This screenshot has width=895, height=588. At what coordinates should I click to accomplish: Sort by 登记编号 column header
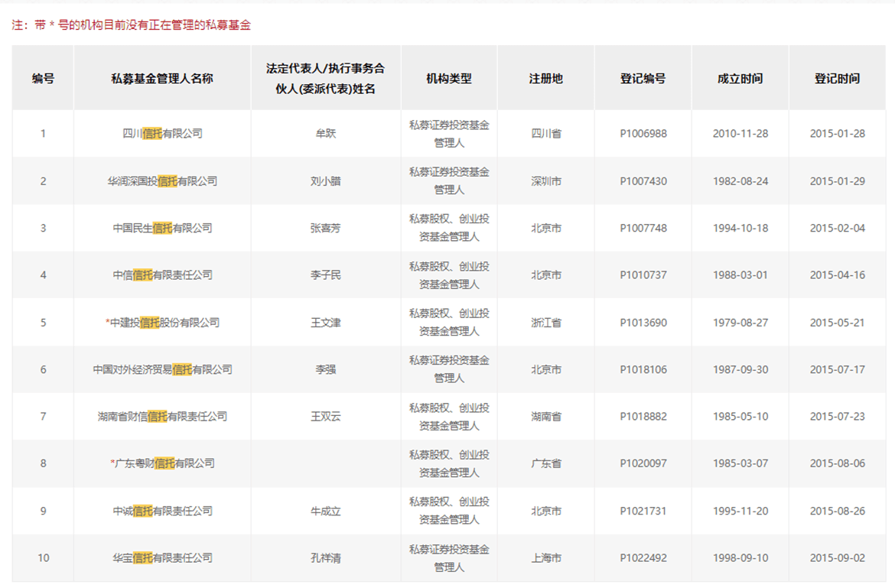click(x=643, y=79)
